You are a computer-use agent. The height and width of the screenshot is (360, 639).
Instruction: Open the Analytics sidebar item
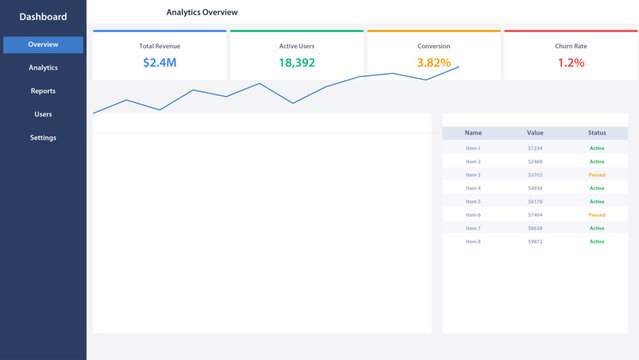pyautogui.click(x=43, y=68)
